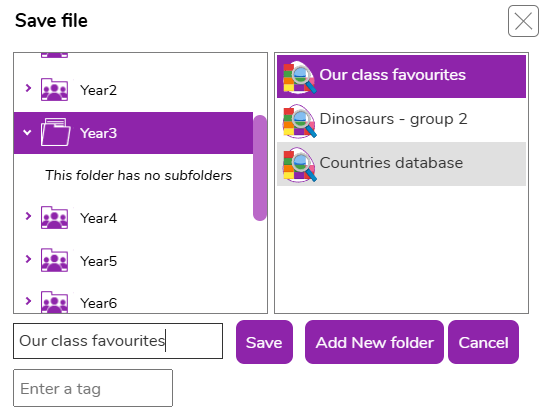Click the Year4 shared folder icon

coord(54,218)
